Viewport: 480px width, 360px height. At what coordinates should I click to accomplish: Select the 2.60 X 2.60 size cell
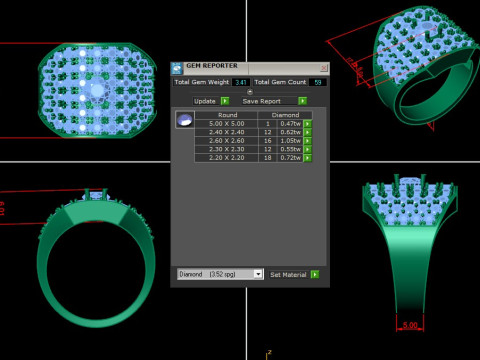(x=227, y=141)
